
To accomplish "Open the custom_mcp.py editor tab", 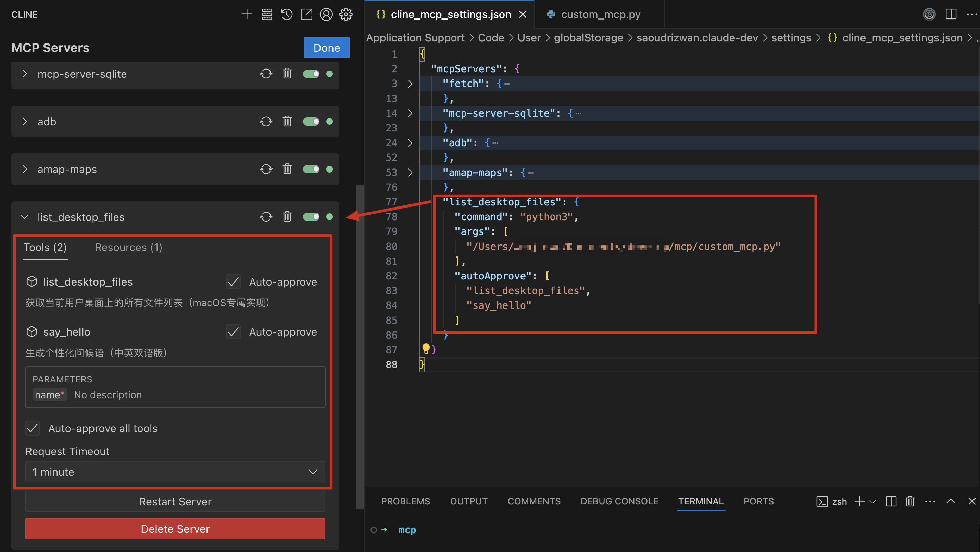I will [x=600, y=14].
